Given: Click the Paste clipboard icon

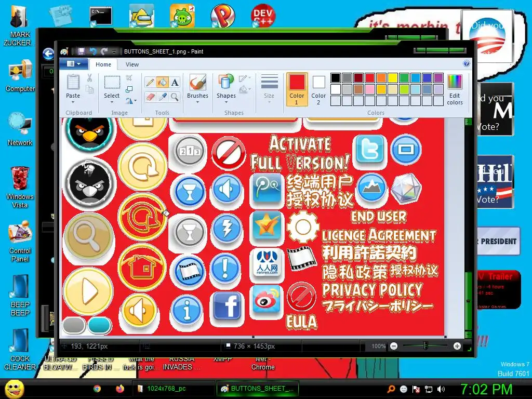Looking at the screenshot, I should coord(73,82).
